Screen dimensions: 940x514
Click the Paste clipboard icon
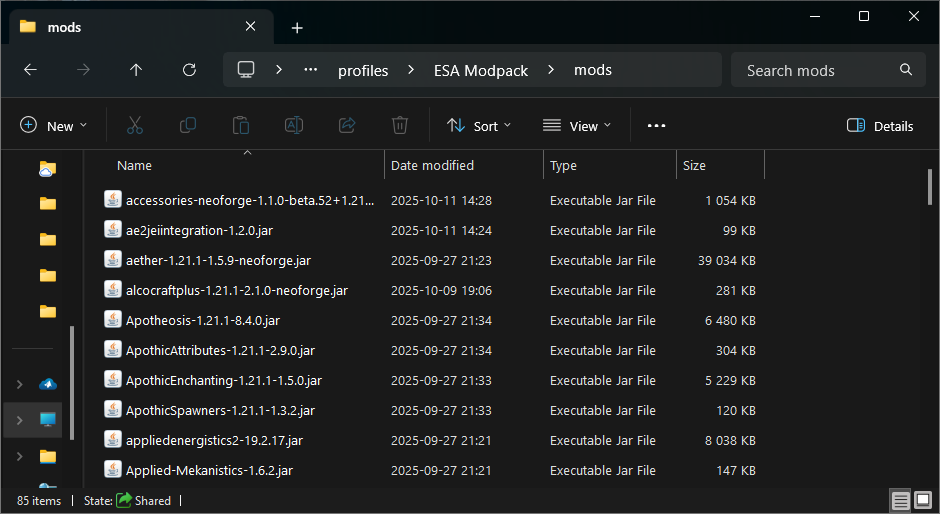[241, 125]
